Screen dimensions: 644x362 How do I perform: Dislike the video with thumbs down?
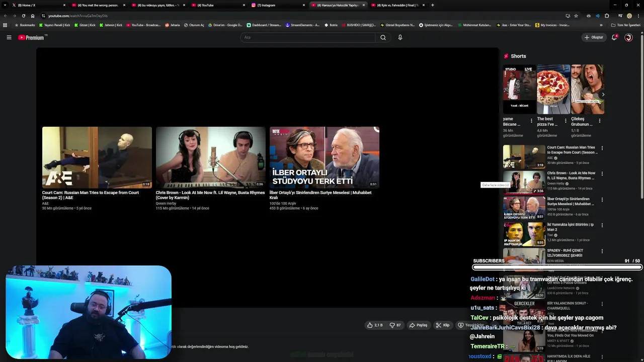[395, 325]
